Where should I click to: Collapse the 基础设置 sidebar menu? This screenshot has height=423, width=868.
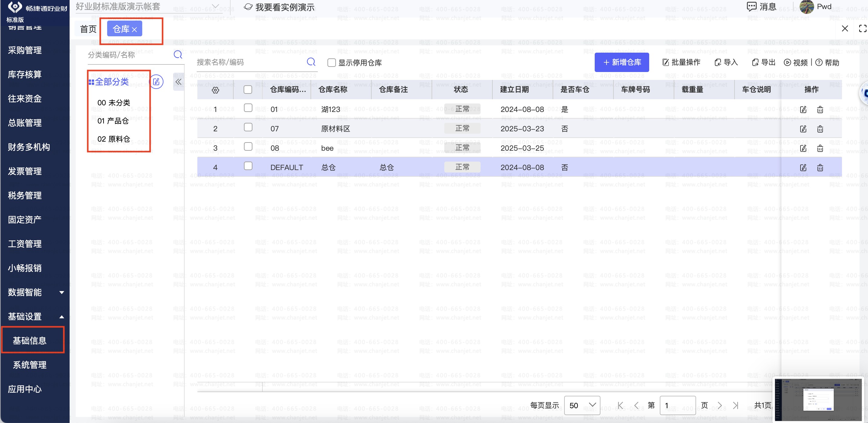35,316
